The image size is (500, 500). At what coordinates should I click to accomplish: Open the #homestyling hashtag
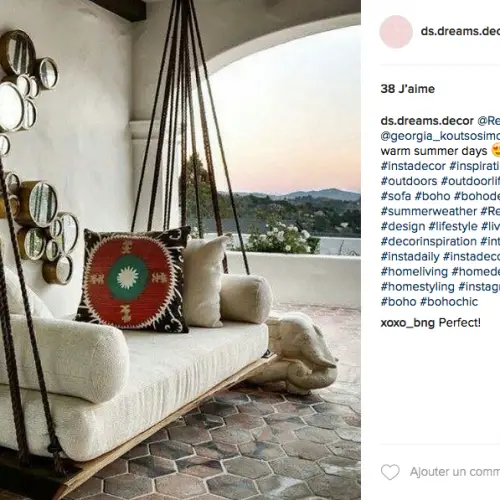point(418,287)
